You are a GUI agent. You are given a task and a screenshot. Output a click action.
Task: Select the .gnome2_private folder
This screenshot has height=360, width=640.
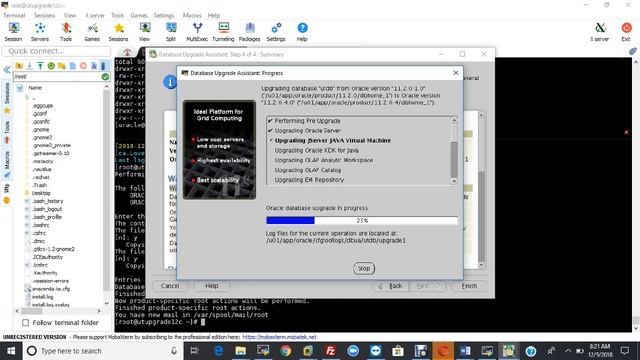[x=51, y=145]
